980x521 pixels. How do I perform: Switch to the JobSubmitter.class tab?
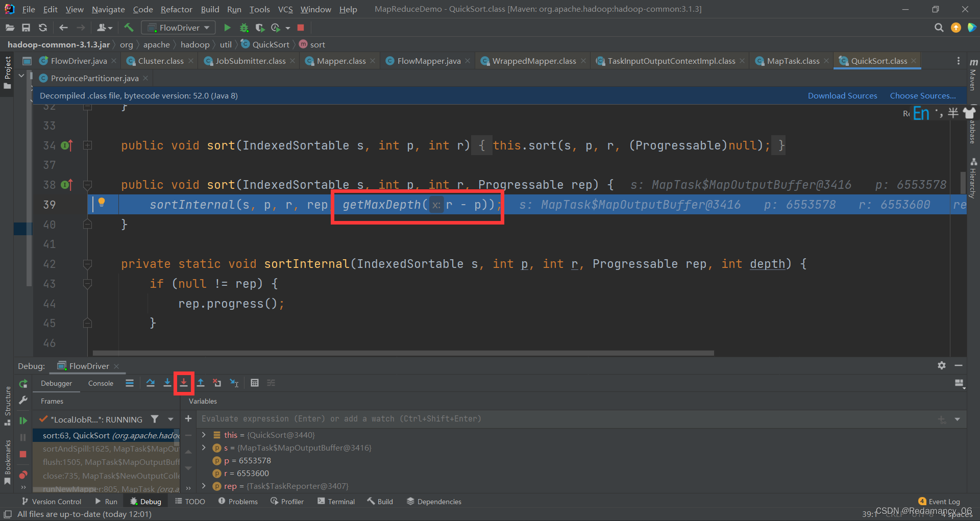[x=250, y=61]
